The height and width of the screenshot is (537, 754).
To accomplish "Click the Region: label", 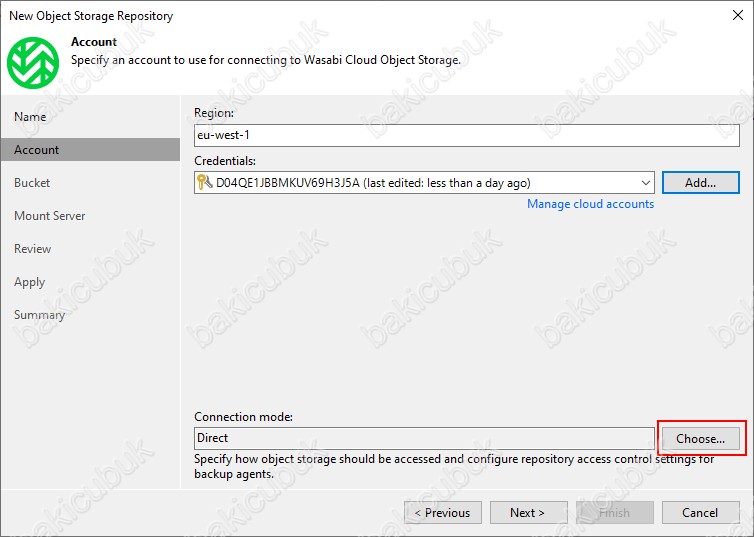I will tap(214, 113).
